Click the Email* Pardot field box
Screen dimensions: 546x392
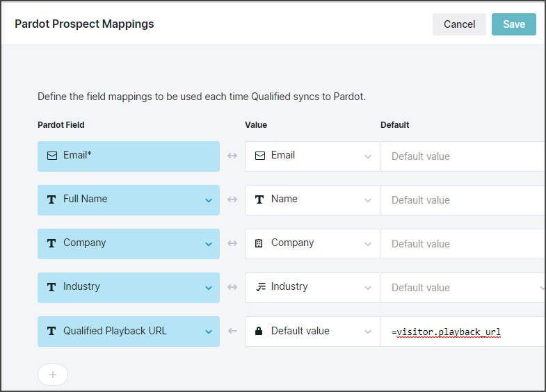129,156
